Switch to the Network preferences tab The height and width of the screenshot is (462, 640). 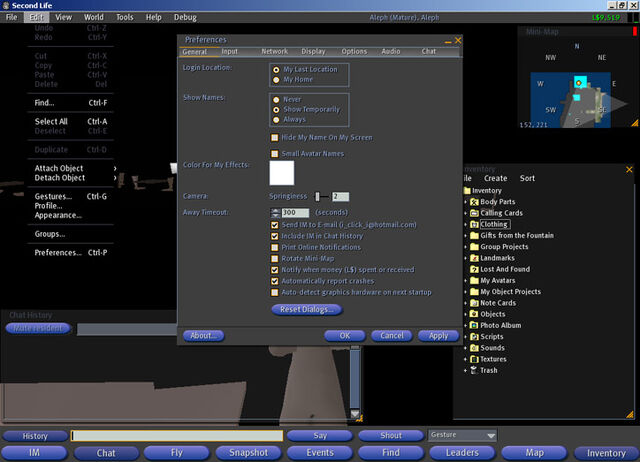click(x=275, y=51)
